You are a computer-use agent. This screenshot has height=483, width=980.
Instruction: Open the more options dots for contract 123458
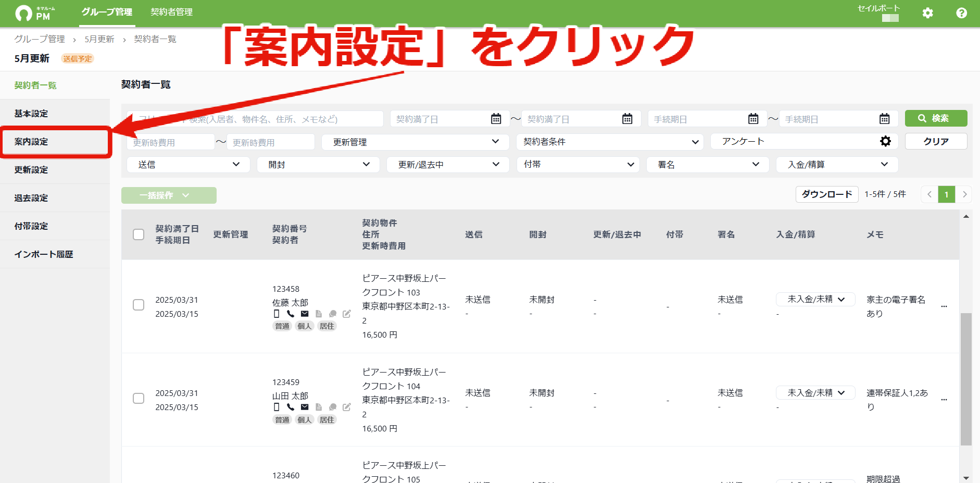coord(944,306)
